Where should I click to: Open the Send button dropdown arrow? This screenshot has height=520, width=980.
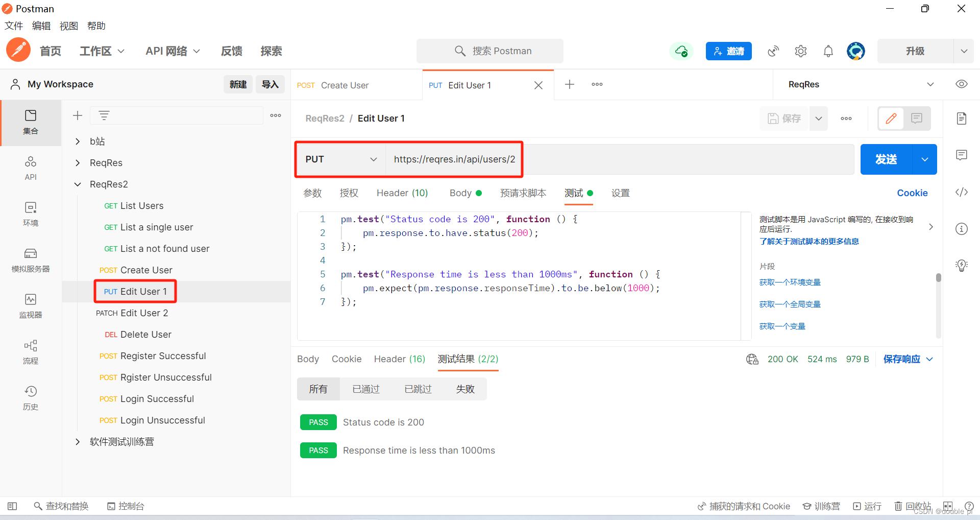[x=924, y=159]
